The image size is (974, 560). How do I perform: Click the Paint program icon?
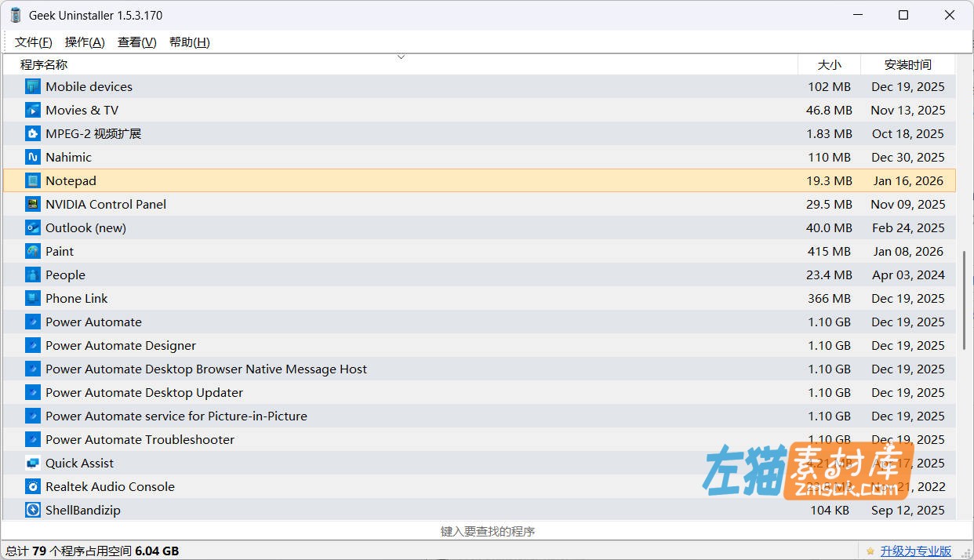(32, 251)
